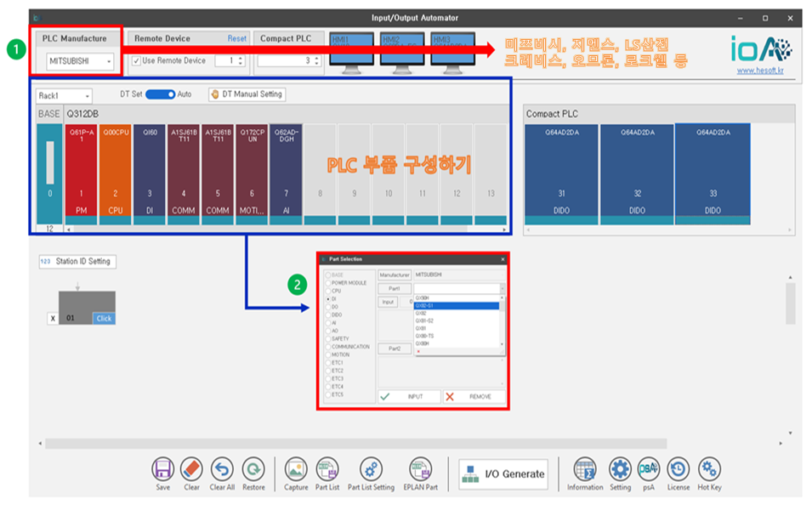
Task: Open the License icon
Action: (x=678, y=469)
